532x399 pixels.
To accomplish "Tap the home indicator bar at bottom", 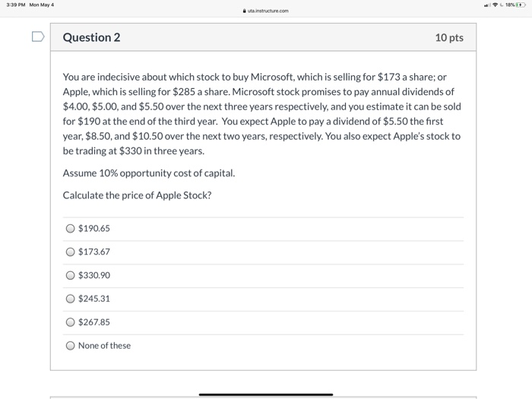I will (266, 394).
